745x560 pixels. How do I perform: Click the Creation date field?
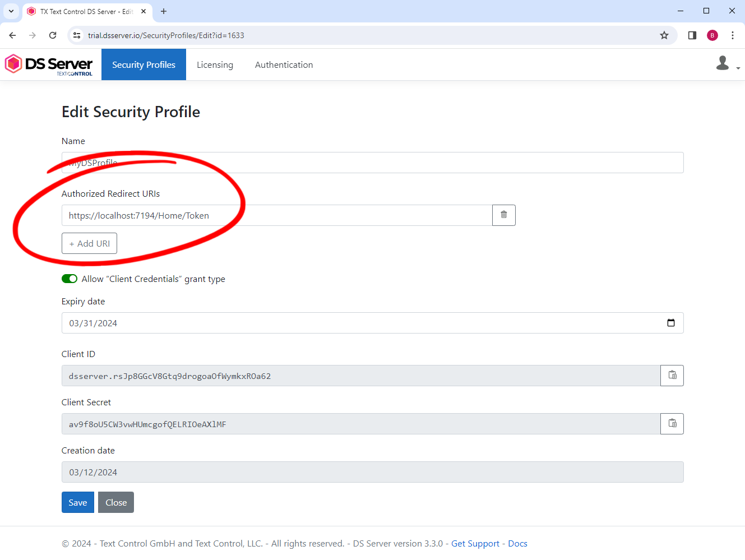373,472
